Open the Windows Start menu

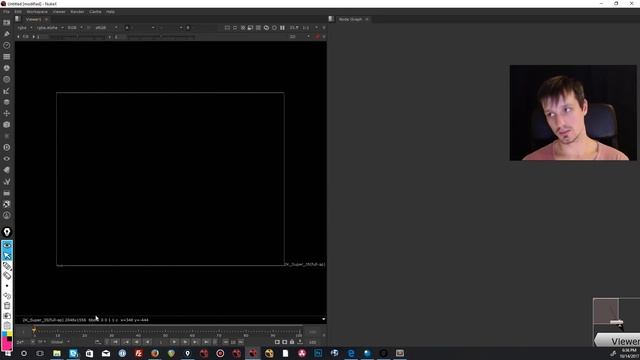point(7,353)
